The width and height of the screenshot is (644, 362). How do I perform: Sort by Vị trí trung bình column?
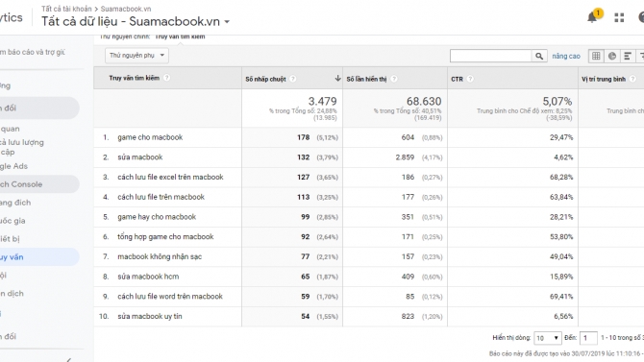604,79
